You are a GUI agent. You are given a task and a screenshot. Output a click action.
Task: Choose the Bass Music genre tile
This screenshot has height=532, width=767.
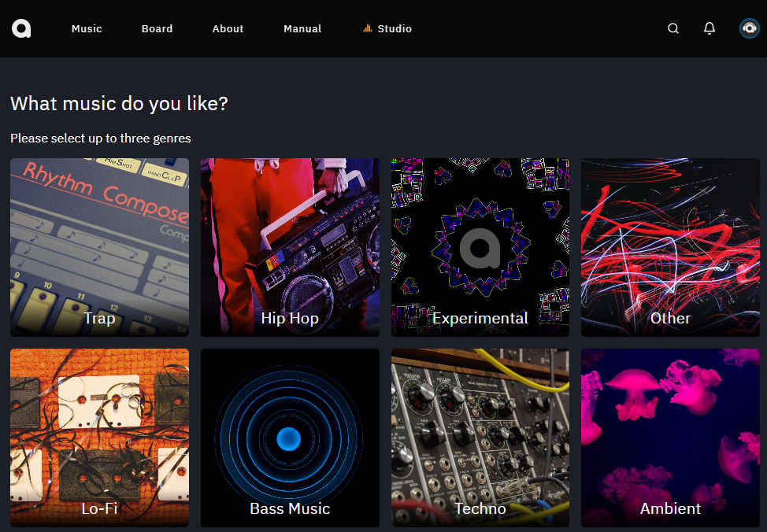[x=290, y=438]
